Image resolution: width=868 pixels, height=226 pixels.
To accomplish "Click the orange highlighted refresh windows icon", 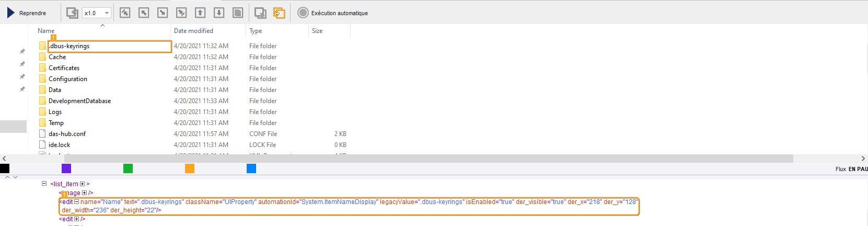I will point(279,13).
